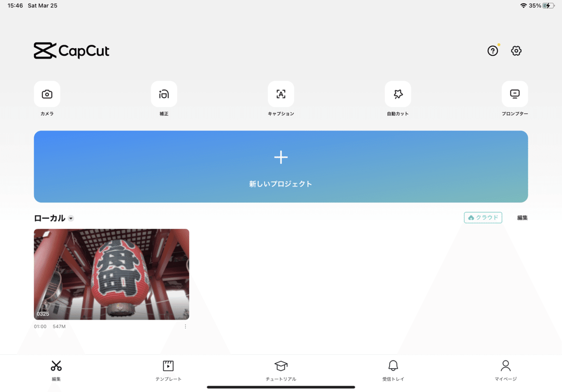The image size is (562, 392).
Task: Open the Teleprompter (プロンプター) tool
Action: [515, 94]
